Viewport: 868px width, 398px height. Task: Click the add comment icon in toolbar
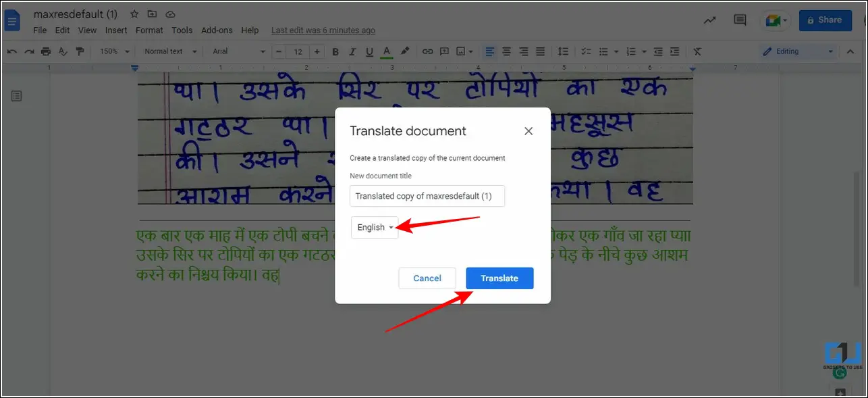coord(444,51)
